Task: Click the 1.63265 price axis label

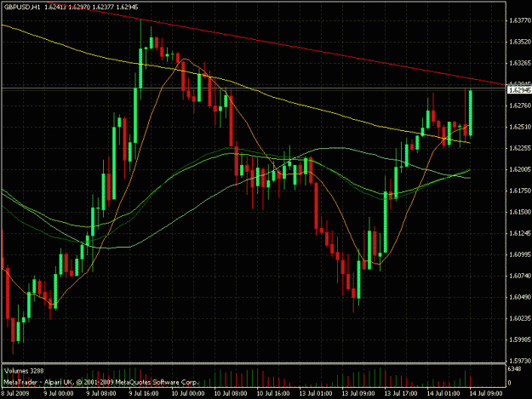Action: tap(520, 63)
